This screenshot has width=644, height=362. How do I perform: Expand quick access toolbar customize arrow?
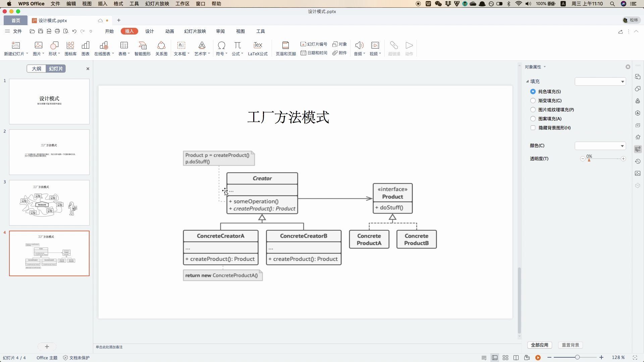pyautogui.click(x=91, y=31)
